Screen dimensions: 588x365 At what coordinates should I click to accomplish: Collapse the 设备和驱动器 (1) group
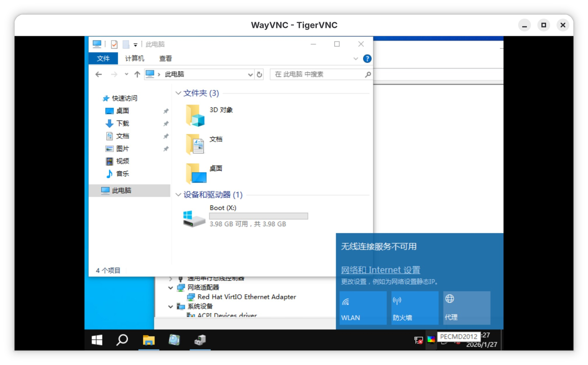click(178, 195)
